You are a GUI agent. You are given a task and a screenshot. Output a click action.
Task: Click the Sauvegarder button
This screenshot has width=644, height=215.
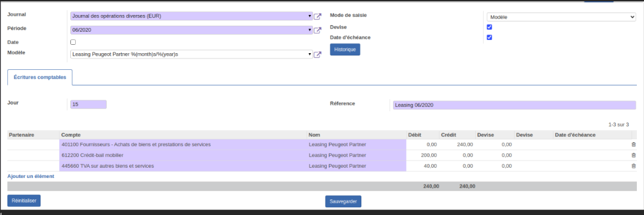(343, 201)
